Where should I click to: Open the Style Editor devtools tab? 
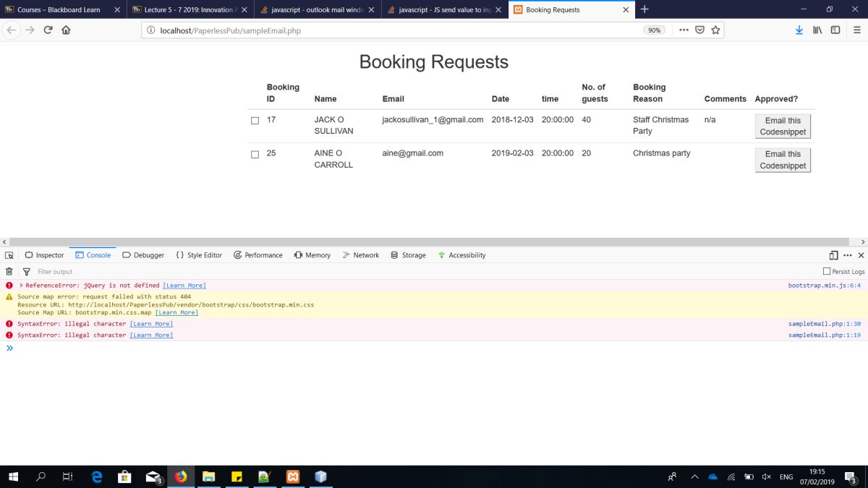pos(199,255)
